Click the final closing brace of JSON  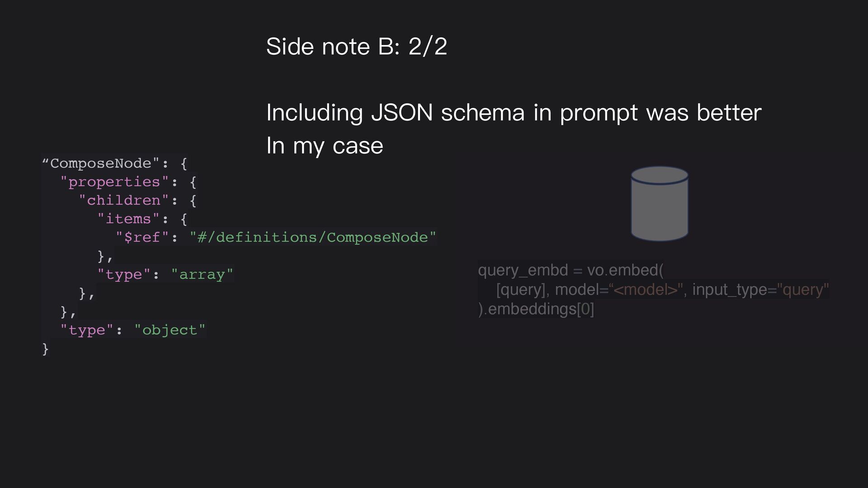point(45,349)
